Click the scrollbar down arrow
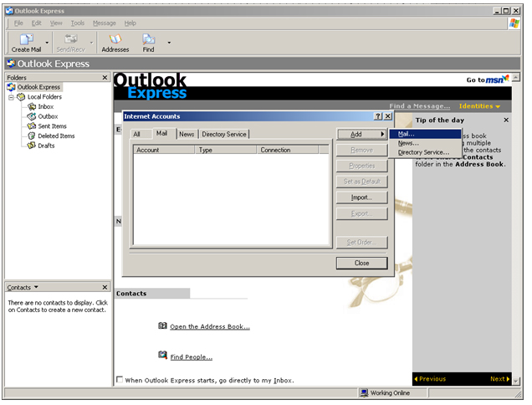The width and height of the screenshot is (532, 405). (516, 382)
